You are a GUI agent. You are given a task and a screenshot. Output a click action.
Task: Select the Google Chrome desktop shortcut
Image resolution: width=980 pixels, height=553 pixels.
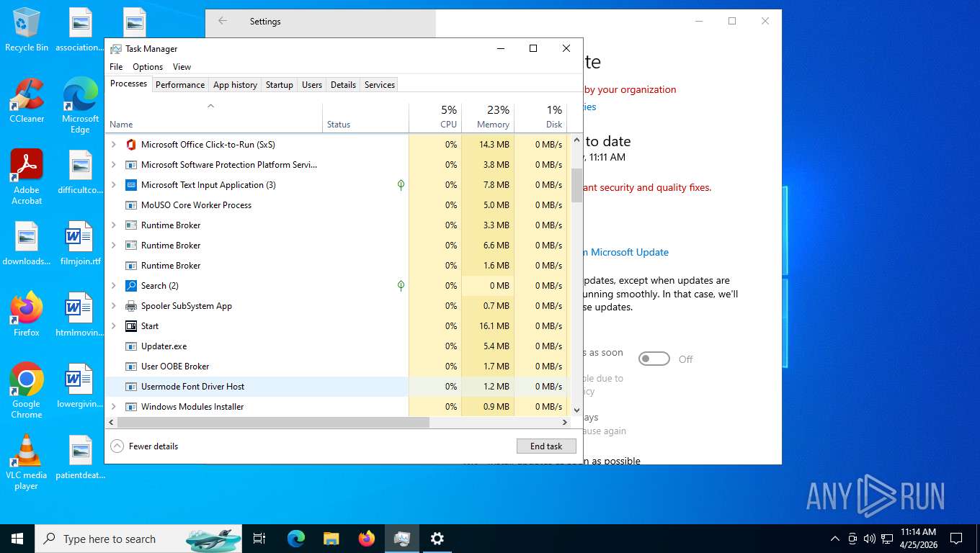point(27,391)
